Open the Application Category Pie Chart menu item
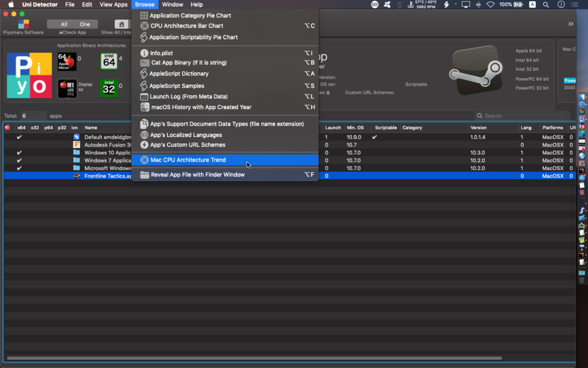The image size is (588, 368). pyautogui.click(x=225, y=16)
